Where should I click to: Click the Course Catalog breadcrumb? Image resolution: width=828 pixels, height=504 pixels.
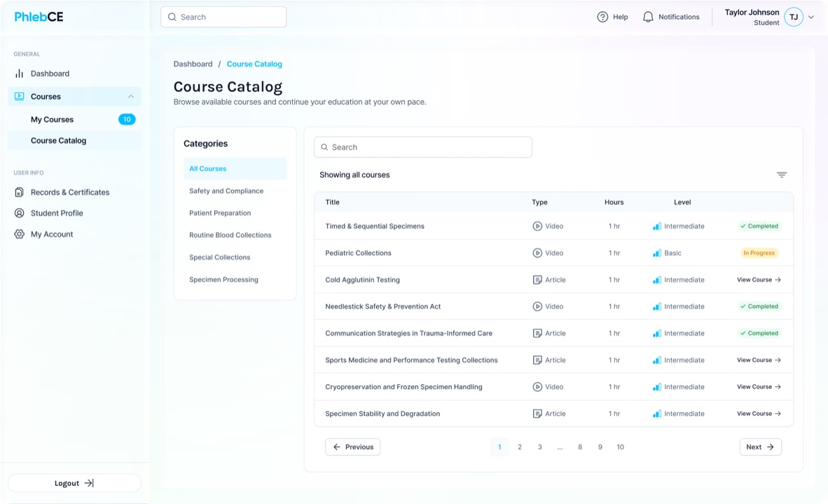254,64
